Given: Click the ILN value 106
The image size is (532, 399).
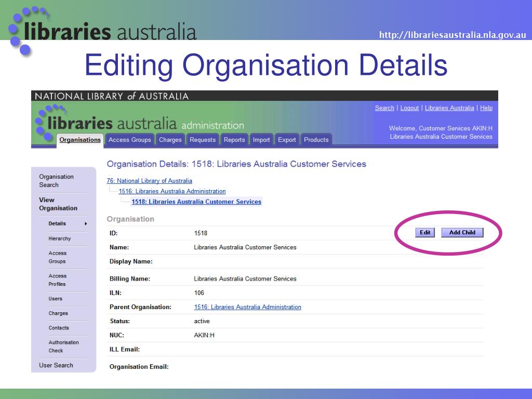Looking at the screenshot, I should 199,293.
